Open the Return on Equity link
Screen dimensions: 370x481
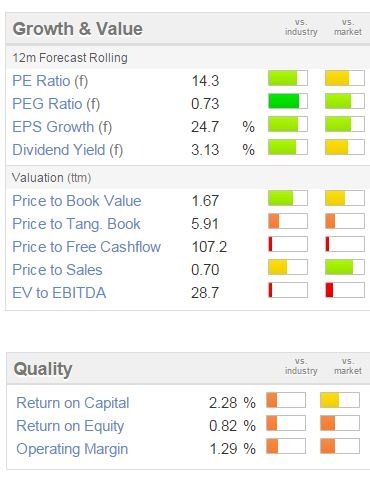click(x=70, y=426)
